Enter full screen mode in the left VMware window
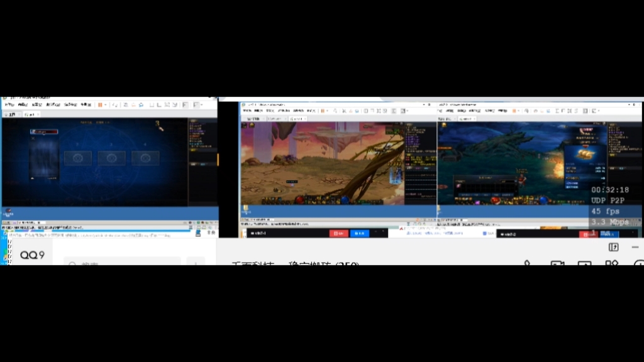 click(x=167, y=105)
